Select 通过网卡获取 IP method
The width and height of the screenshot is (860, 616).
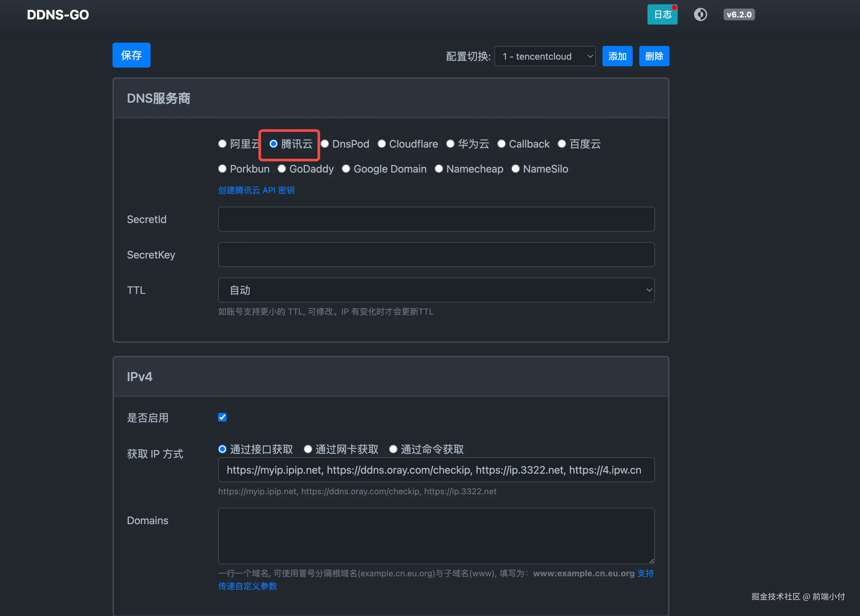tap(308, 449)
